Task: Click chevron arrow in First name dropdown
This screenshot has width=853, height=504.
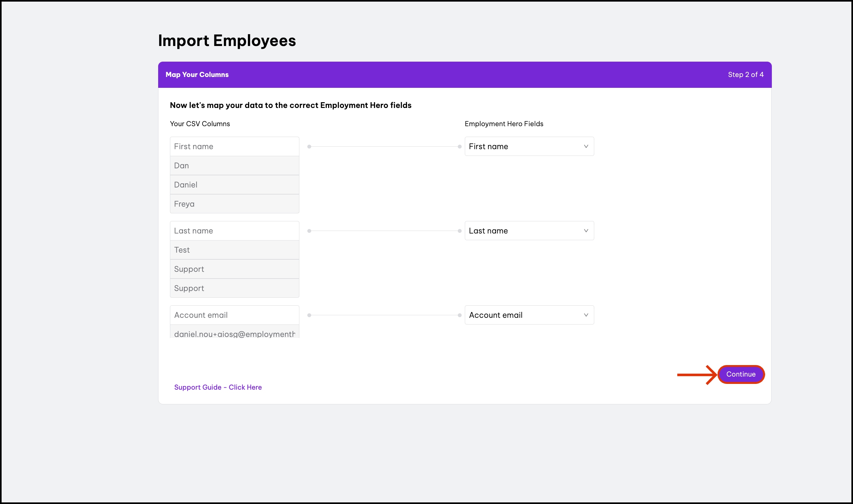Action: [586, 146]
